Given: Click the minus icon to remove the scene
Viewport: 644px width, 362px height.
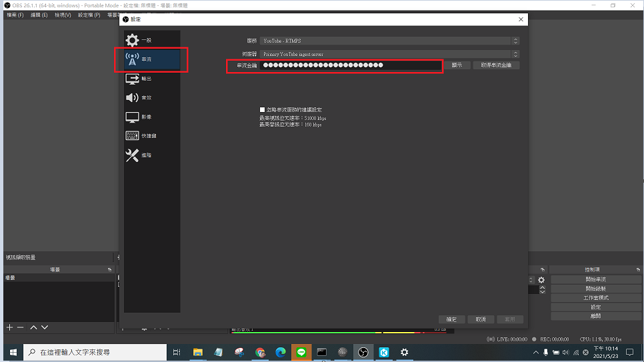Looking at the screenshot, I should pyautogui.click(x=21, y=327).
